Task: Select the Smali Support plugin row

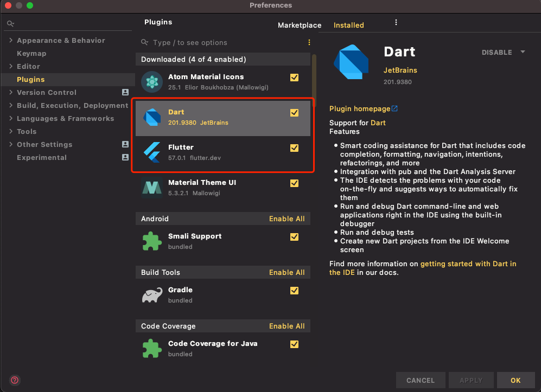Action: click(x=223, y=241)
